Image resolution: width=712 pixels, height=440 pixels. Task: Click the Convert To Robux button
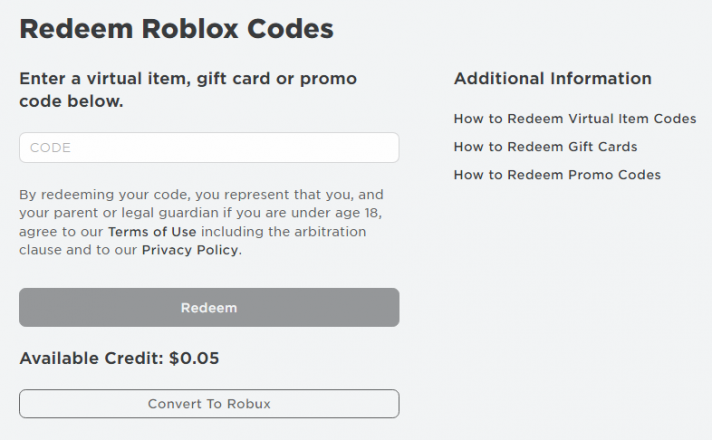[x=208, y=404]
